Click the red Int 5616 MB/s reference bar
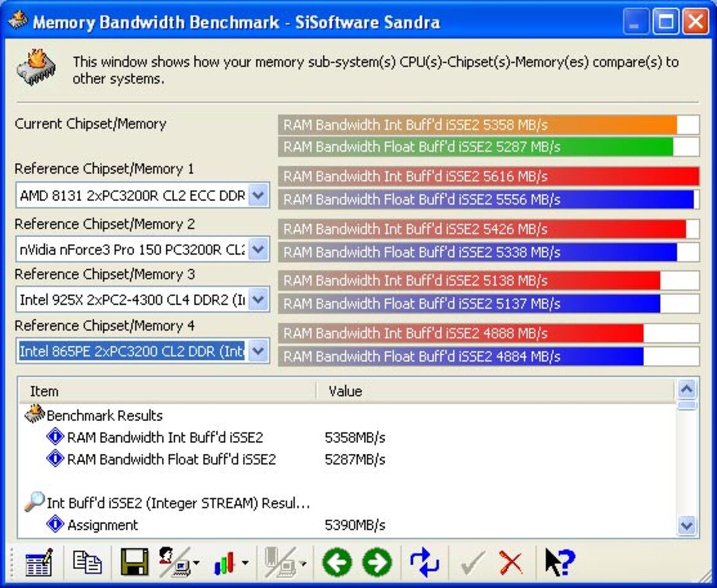 point(489,177)
